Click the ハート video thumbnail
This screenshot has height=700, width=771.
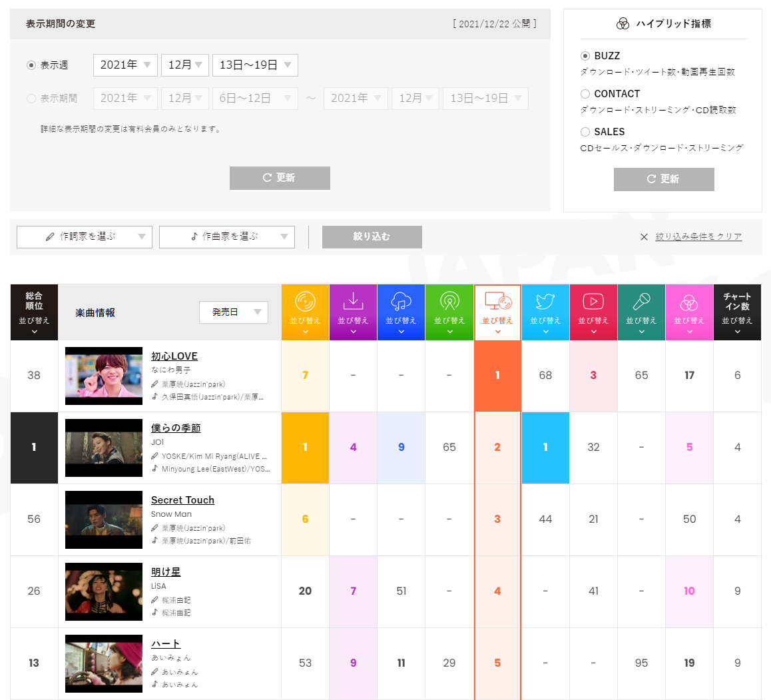pyautogui.click(x=104, y=663)
